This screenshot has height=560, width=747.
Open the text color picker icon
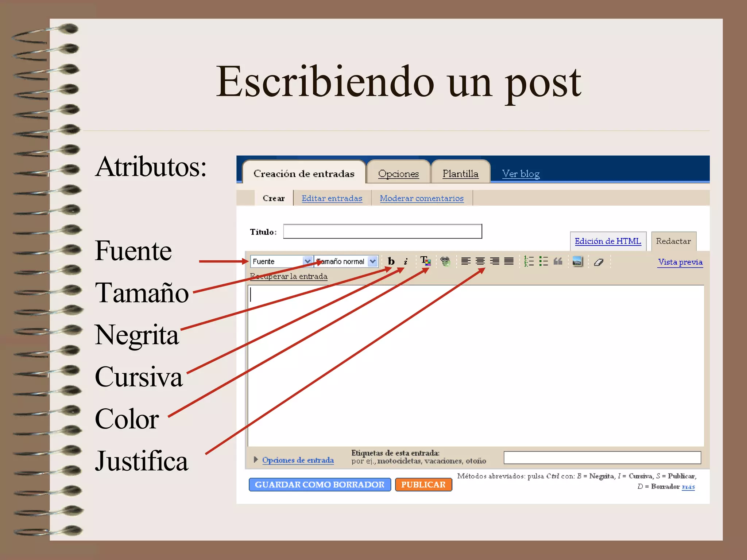click(x=425, y=261)
